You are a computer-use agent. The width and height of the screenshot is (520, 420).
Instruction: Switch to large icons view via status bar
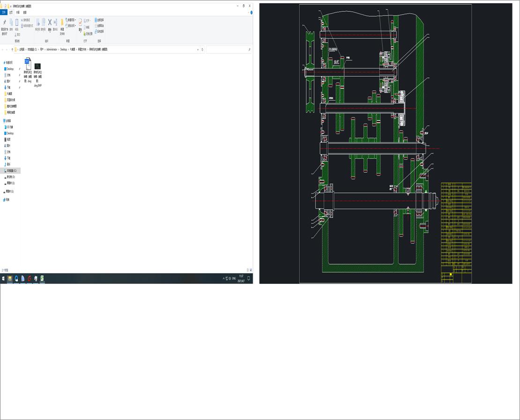[251, 270]
